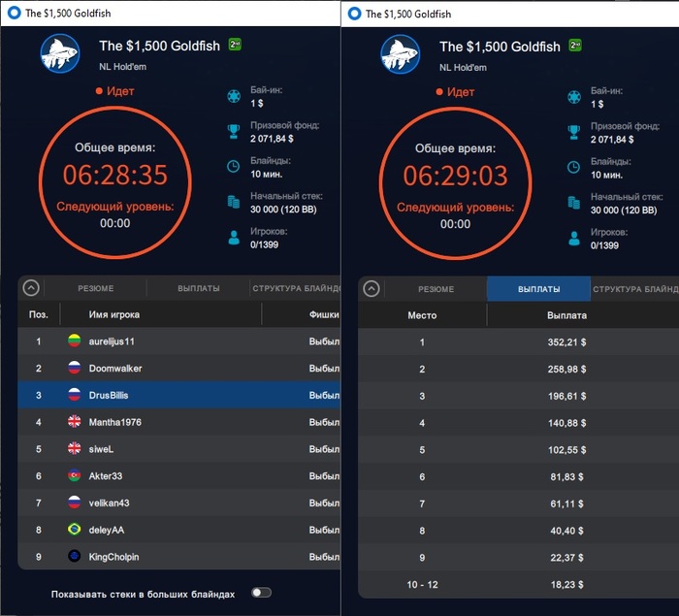The width and height of the screenshot is (679, 616).
Task: Click the 81,83 $ payout value
Action: 566,476
